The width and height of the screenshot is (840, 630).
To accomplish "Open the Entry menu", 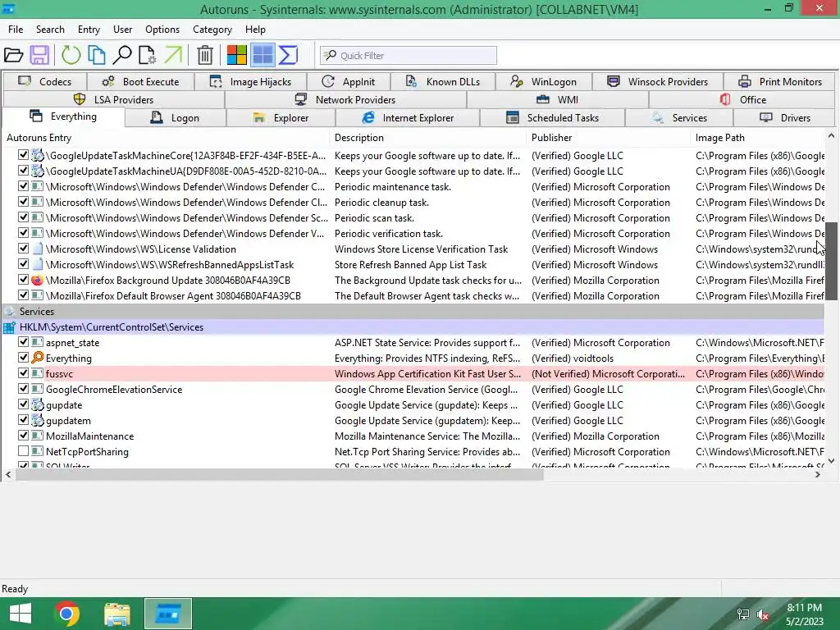I will coord(89,30).
